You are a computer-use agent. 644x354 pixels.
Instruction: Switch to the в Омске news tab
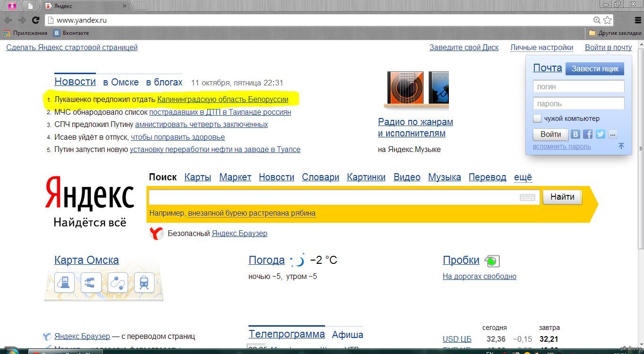point(121,82)
